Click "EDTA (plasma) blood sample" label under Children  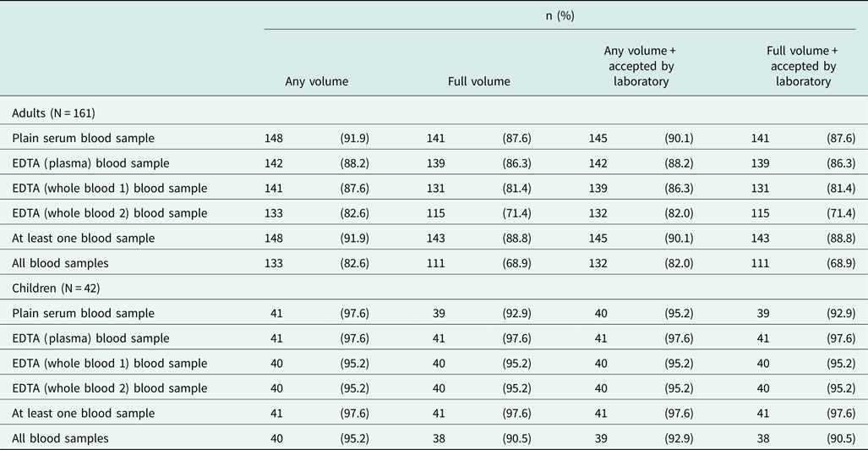pos(90,338)
